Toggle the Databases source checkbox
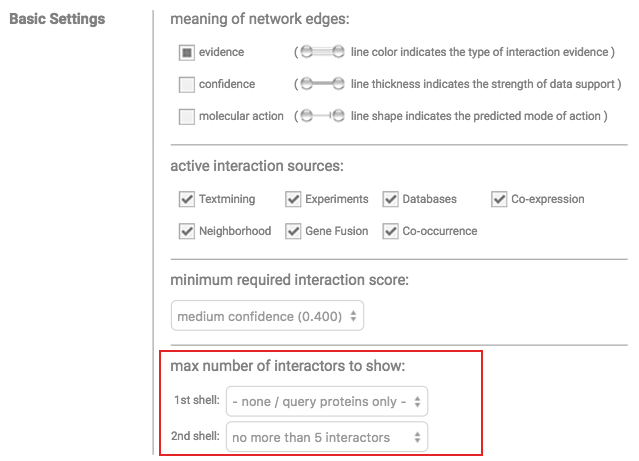Image resolution: width=639 pixels, height=461 pixels. click(x=390, y=199)
